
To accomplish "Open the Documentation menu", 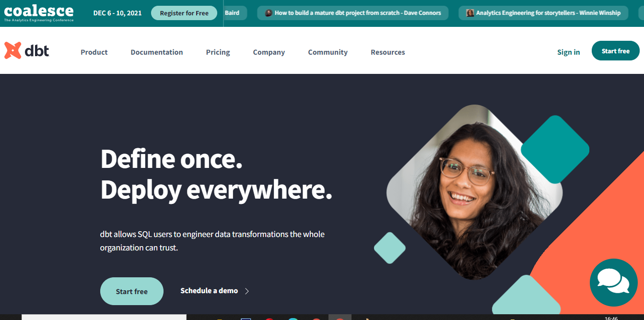I will click(x=157, y=52).
